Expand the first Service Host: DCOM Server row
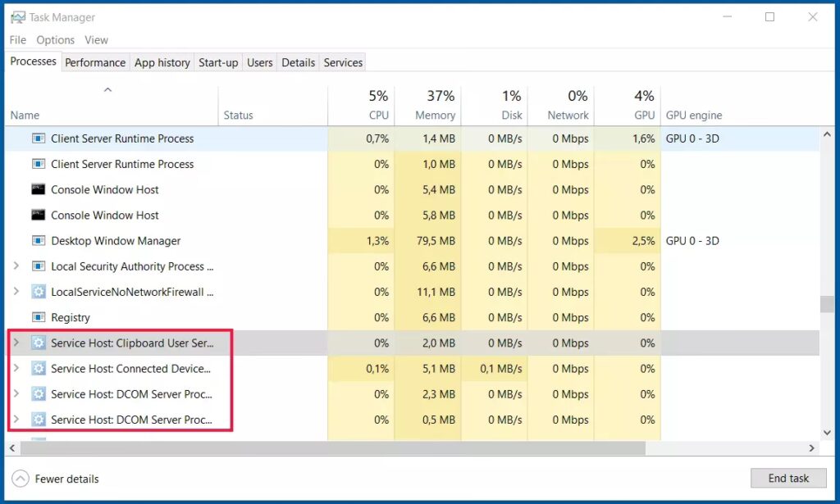Image resolution: width=840 pixels, height=504 pixels. pyautogui.click(x=16, y=394)
